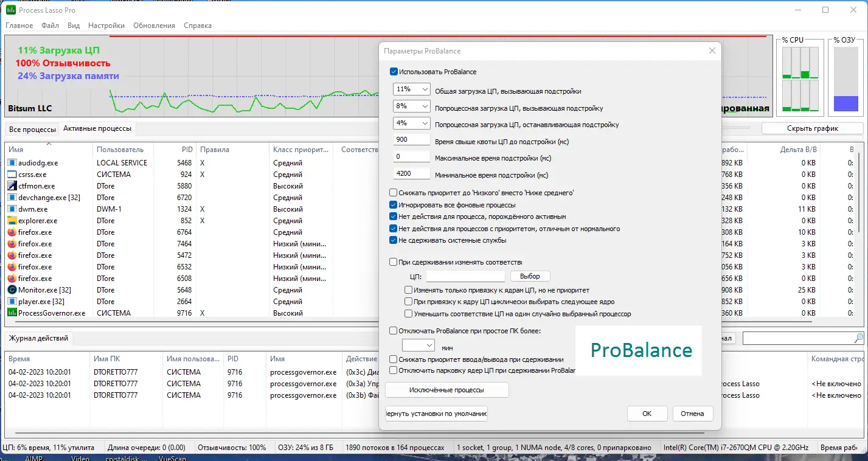This screenshot has height=461, width=868.
Task: Toggle Нет действия для процесса, порождённого активным
Action: click(393, 217)
